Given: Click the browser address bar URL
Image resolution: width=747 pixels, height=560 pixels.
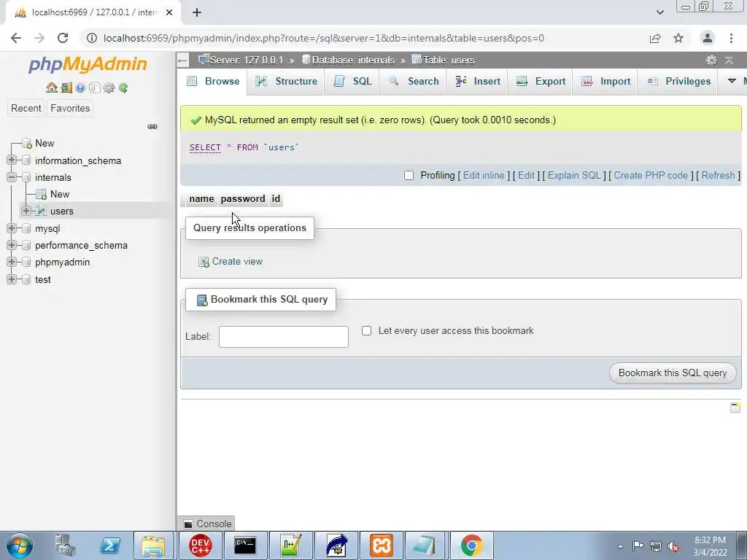Looking at the screenshot, I should click(323, 38).
